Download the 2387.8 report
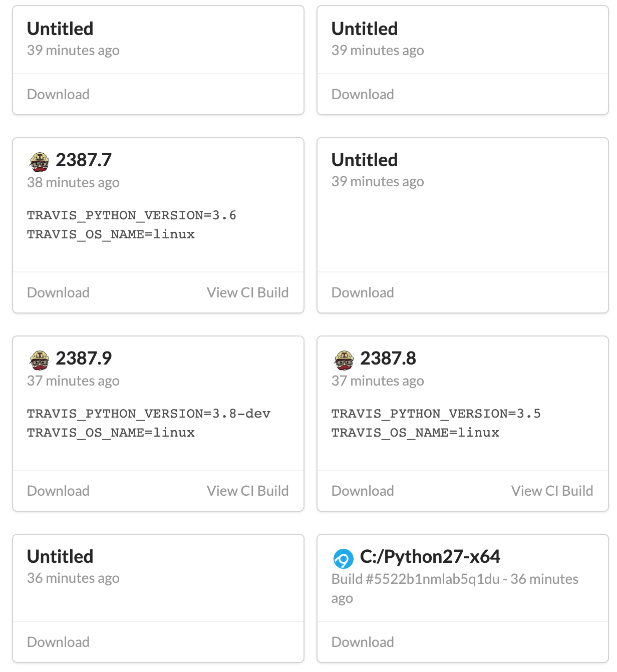 coord(363,491)
